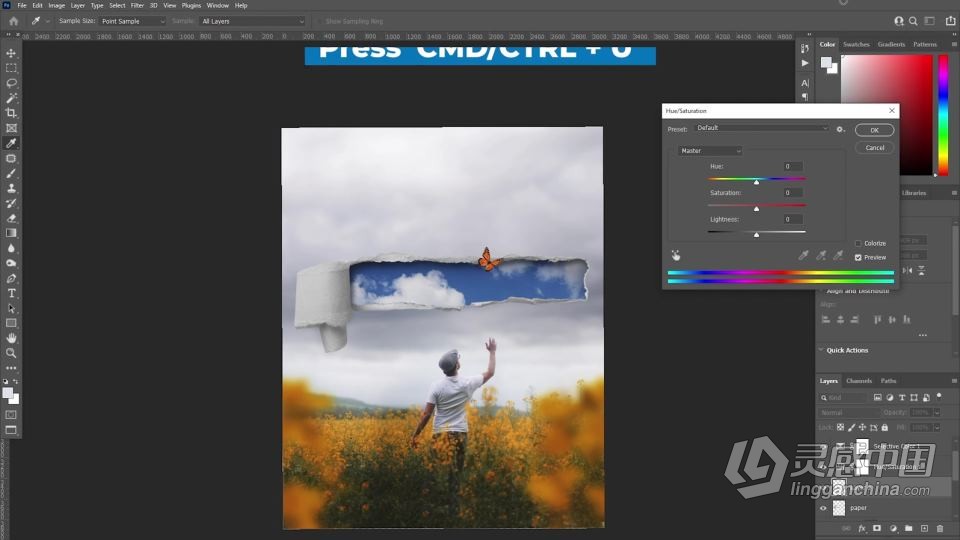Screen dimensions: 960x540
Task: Select the Rectangular Marquee tool
Action: (11, 68)
